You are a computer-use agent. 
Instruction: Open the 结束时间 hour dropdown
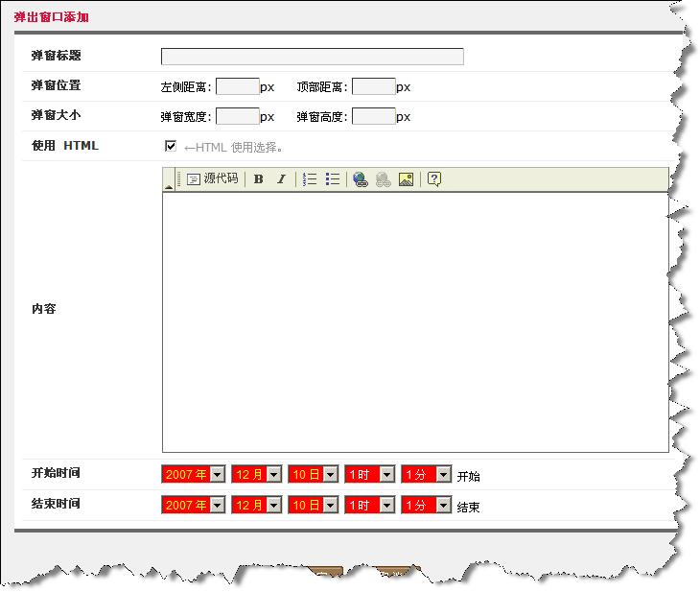369,505
